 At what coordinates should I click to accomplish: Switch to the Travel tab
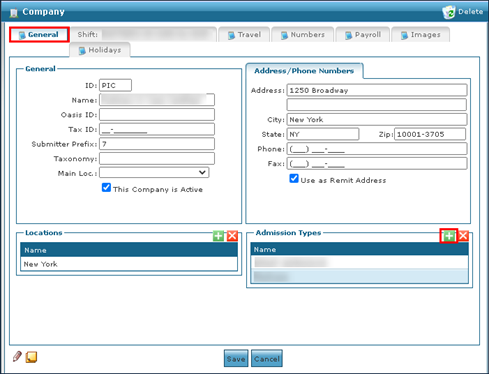coord(244,35)
